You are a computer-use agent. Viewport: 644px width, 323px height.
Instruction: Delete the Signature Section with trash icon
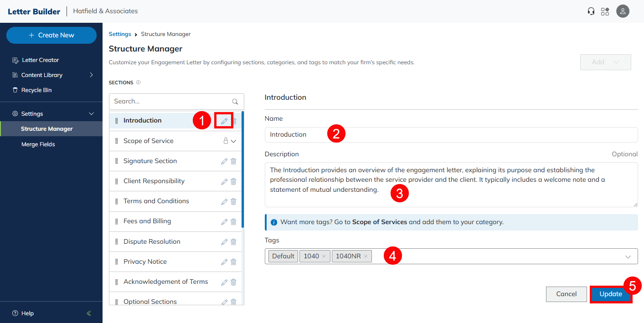pos(233,161)
